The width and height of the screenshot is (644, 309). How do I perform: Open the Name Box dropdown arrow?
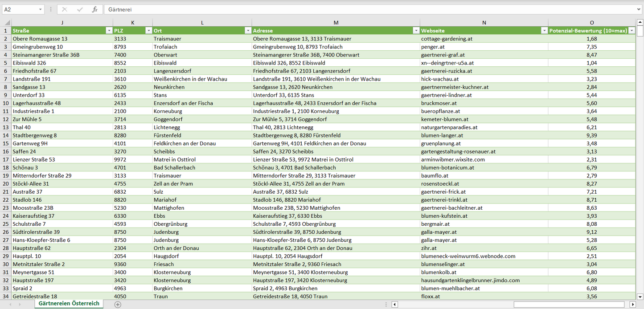pyautogui.click(x=41, y=9)
